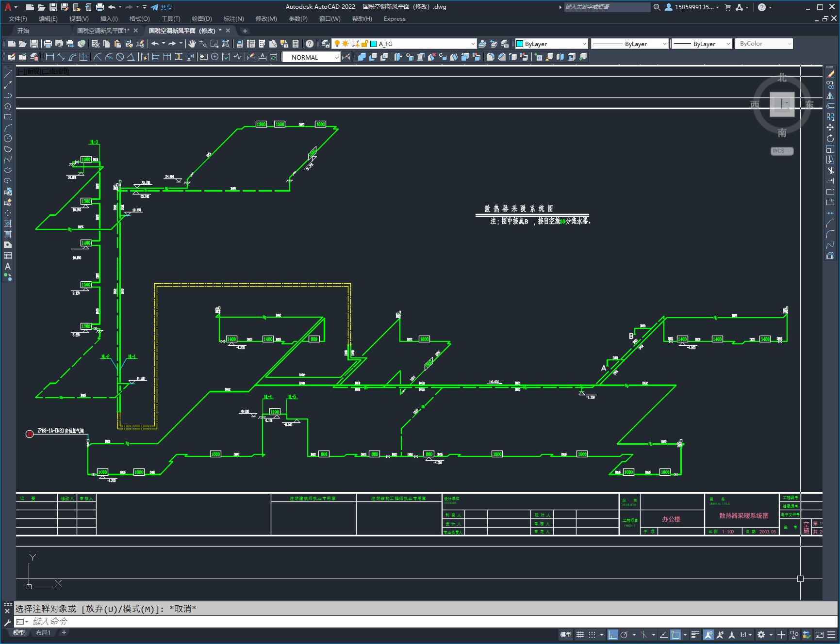Toggle drawing grid display in status bar

pyautogui.click(x=580, y=634)
